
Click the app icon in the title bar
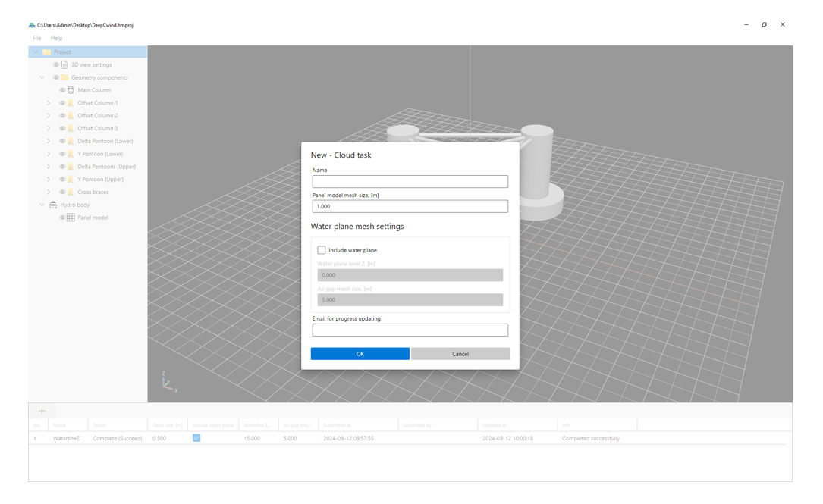[x=32, y=25]
